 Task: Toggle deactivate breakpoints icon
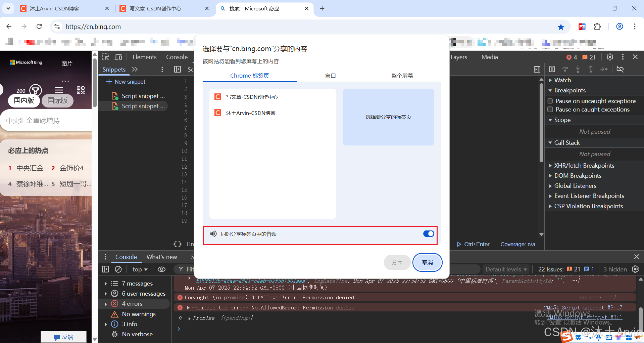click(620, 69)
